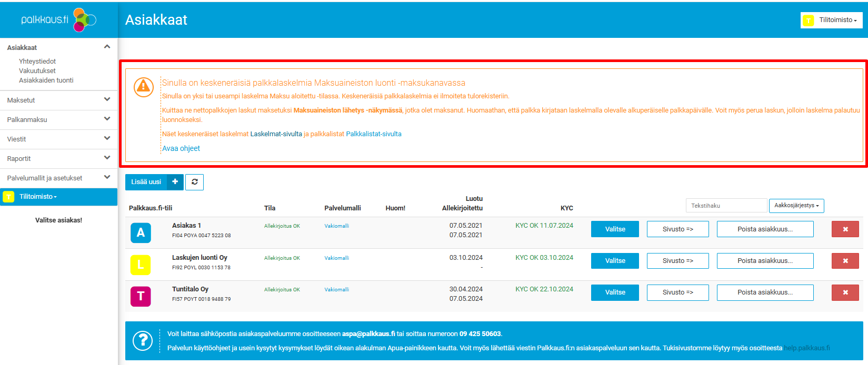Image resolution: width=868 pixels, height=365 pixels.
Task: Click the aspa@palkkaus.fi email address
Action: 368,334
